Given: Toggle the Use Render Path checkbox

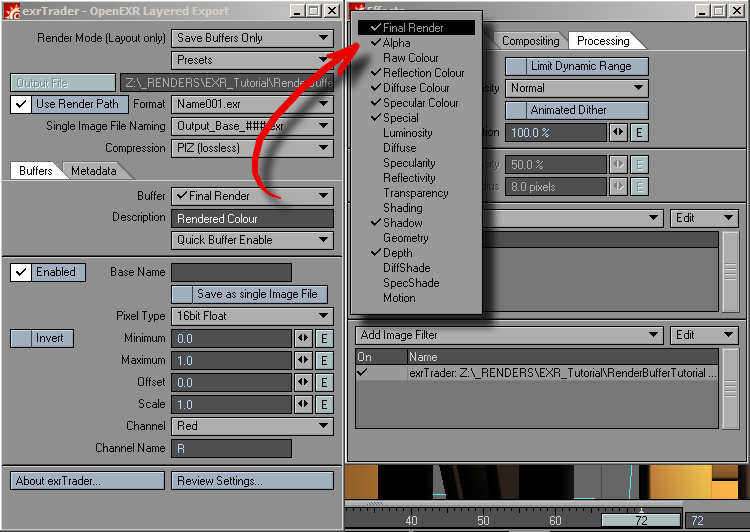Looking at the screenshot, I should click(20, 104).
